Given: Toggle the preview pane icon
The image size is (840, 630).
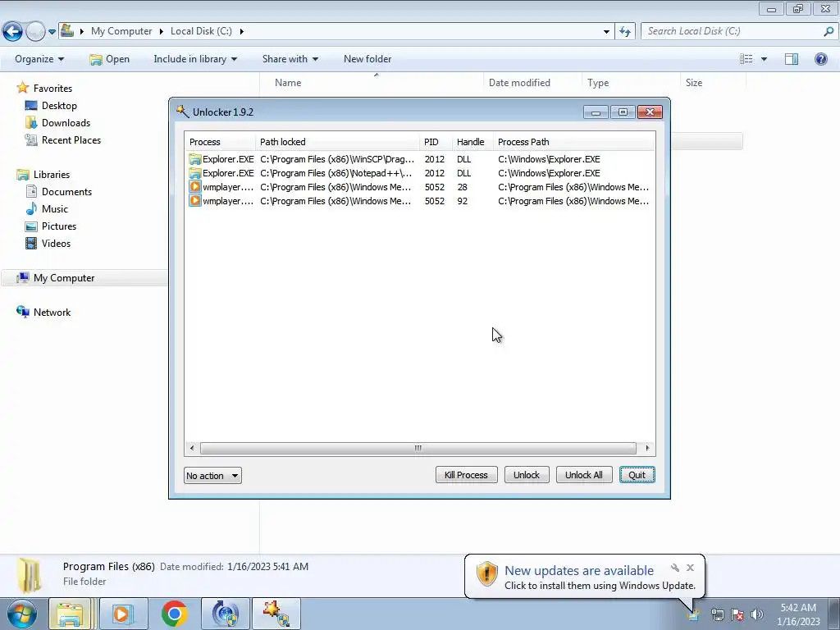Looking at the screenshot, I should tap(792, 59).
